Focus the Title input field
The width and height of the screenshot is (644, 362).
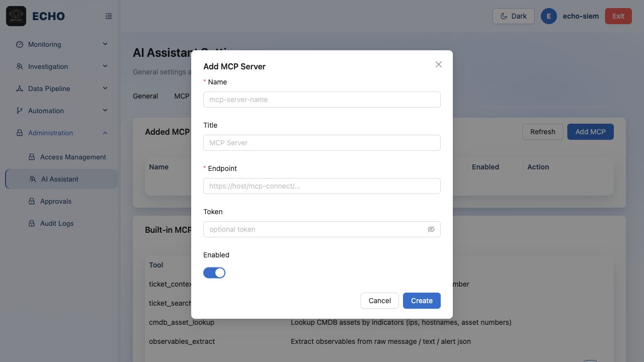point(322,143)
